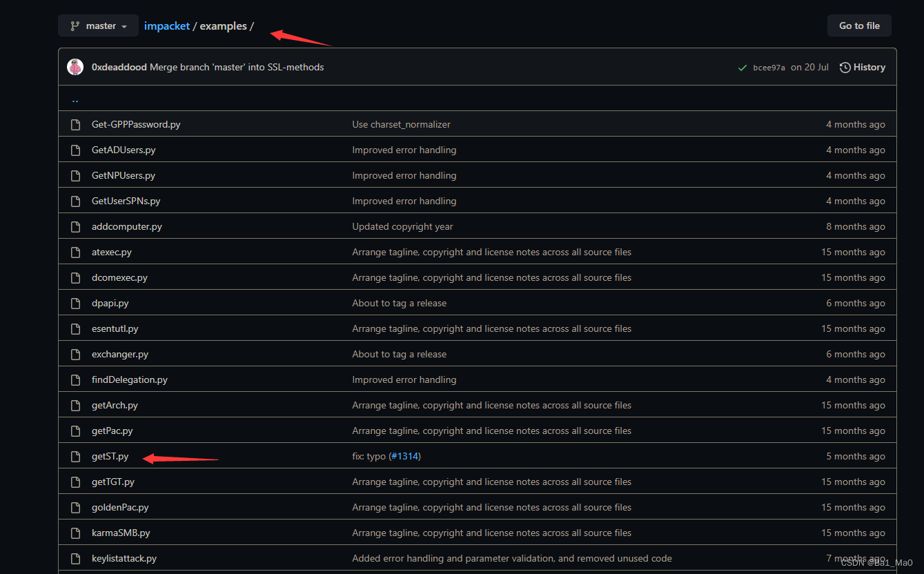
Task: Open the Get-GPPPassword.py file
Action: pyautogui.click(x=136, y=124)
